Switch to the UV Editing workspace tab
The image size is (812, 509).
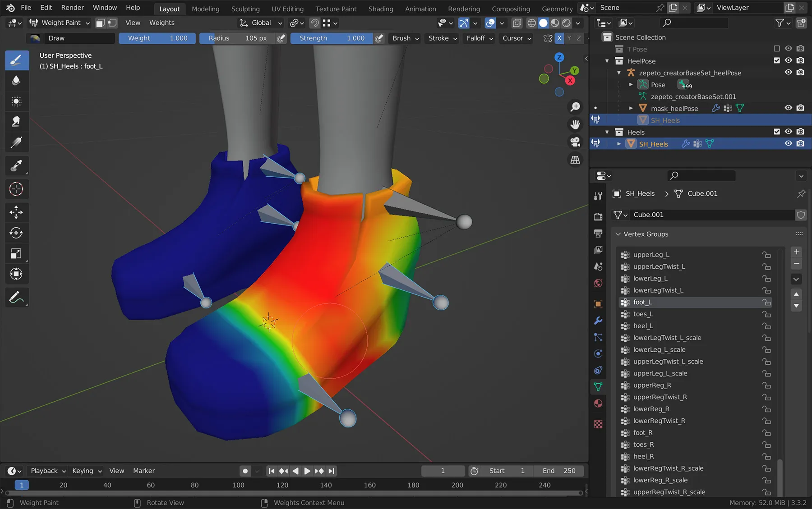pos(287,9)
